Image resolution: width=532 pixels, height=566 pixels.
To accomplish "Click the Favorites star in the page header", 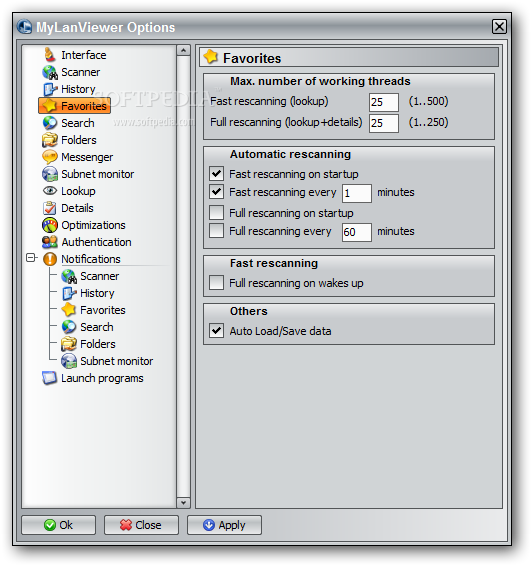I will (211, 57).
